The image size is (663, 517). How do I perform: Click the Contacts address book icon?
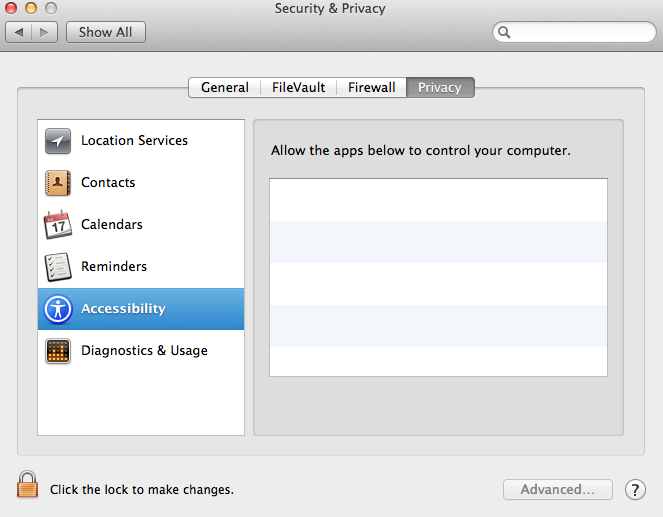click(x=58, y=183)
